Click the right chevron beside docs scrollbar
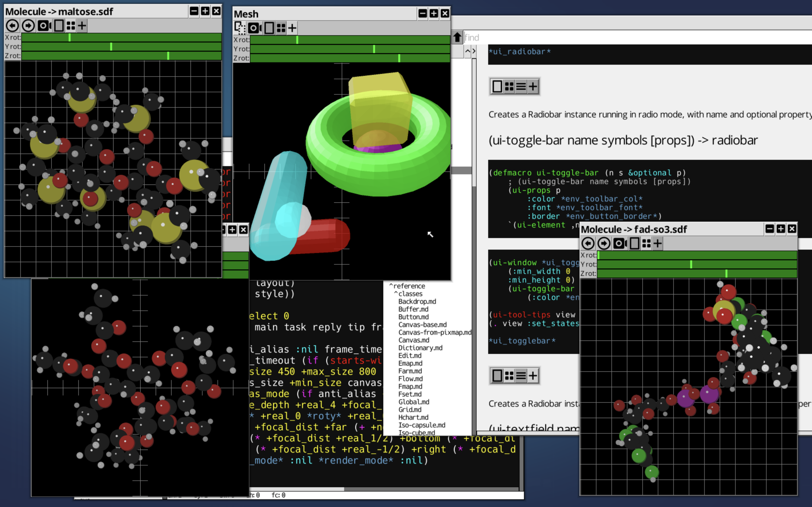This screenshot has width=812, height=507. pyautogui.click(x=474, y=51)
